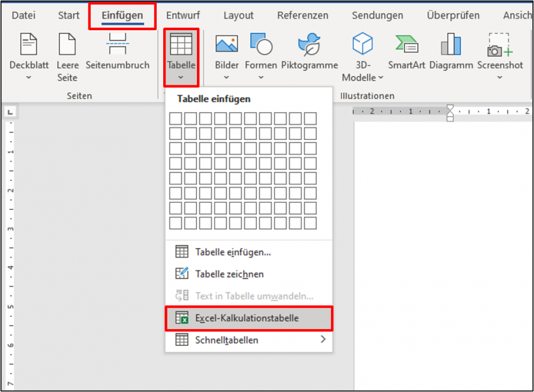Switch to the Entwurf tab

(182, 15)
